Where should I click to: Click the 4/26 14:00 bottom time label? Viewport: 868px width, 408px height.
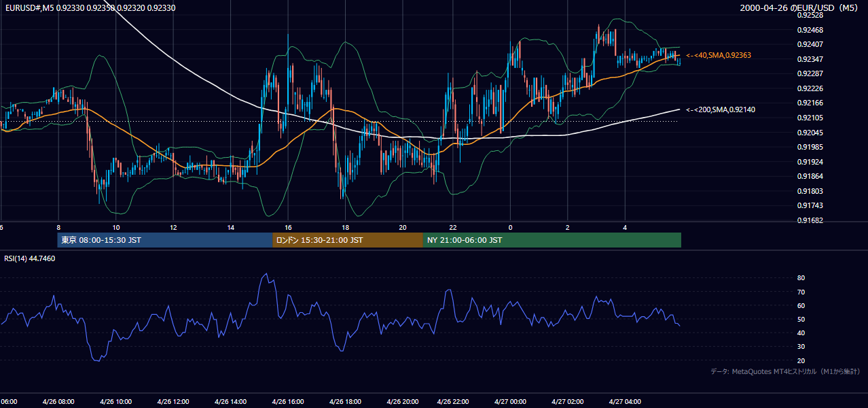click(231, 401)
